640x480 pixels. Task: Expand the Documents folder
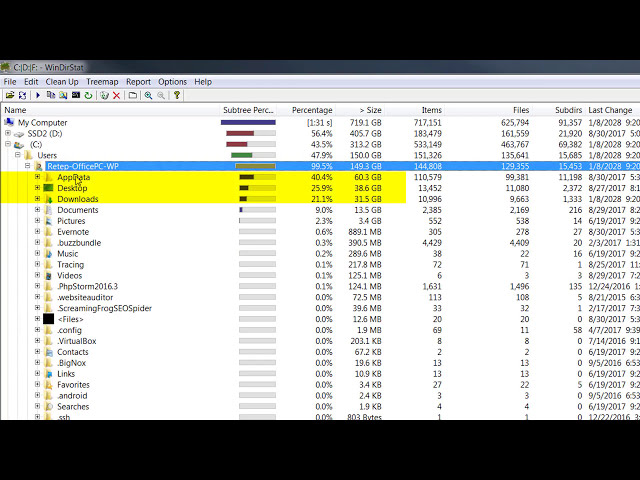click(x=37, y=209)
